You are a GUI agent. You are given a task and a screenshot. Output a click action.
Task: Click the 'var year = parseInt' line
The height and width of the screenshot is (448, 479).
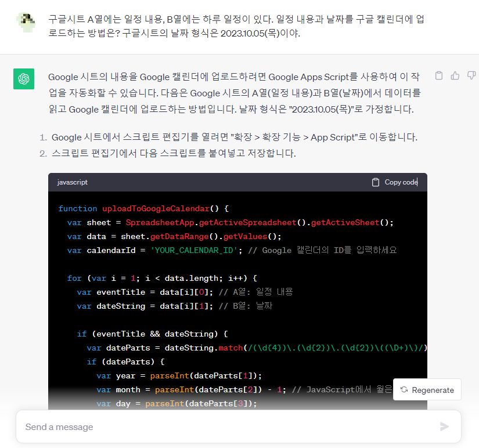179,375
